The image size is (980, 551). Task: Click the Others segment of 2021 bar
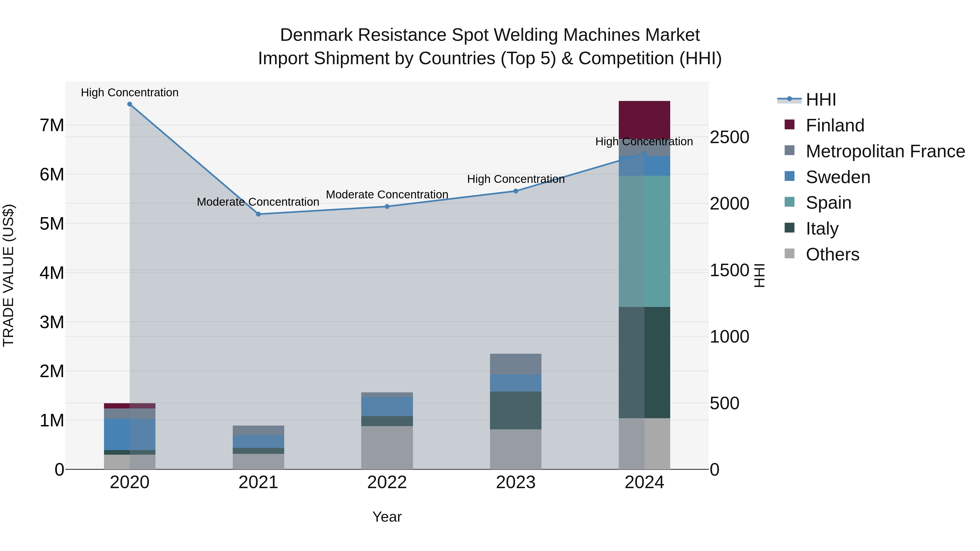pyautogui.click(x=258, y=462)
